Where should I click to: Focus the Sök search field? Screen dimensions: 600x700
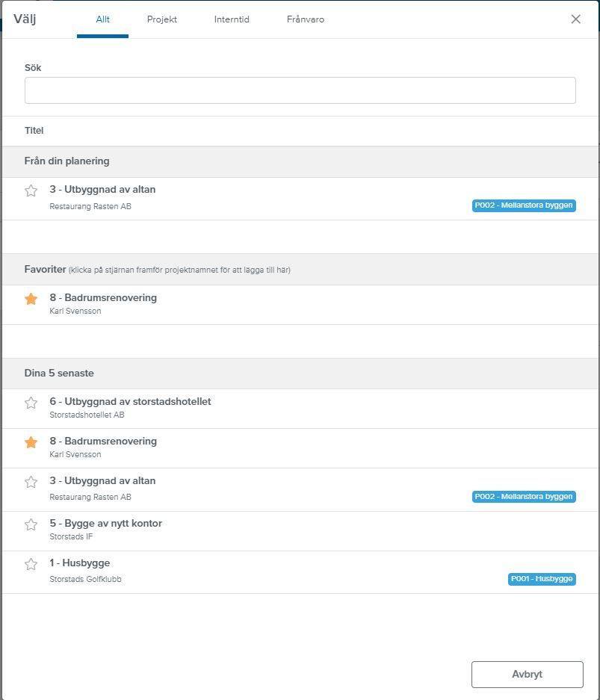coord(300,90)
